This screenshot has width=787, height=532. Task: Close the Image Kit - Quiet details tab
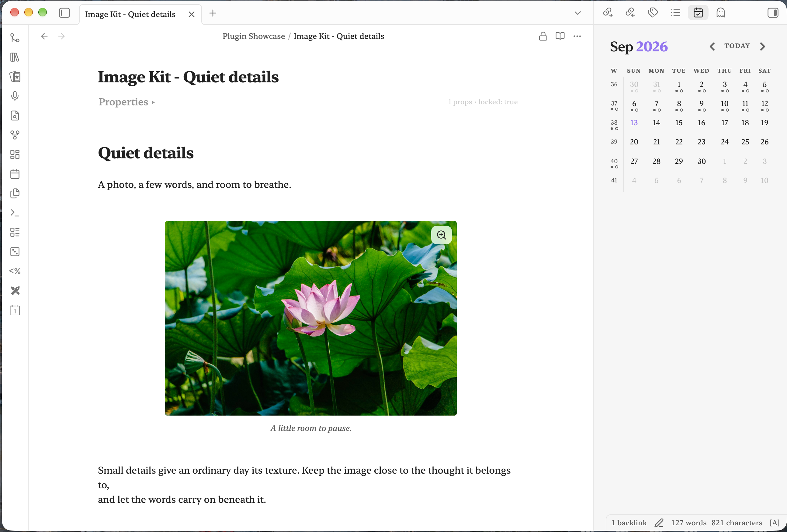tap(192, 14)
